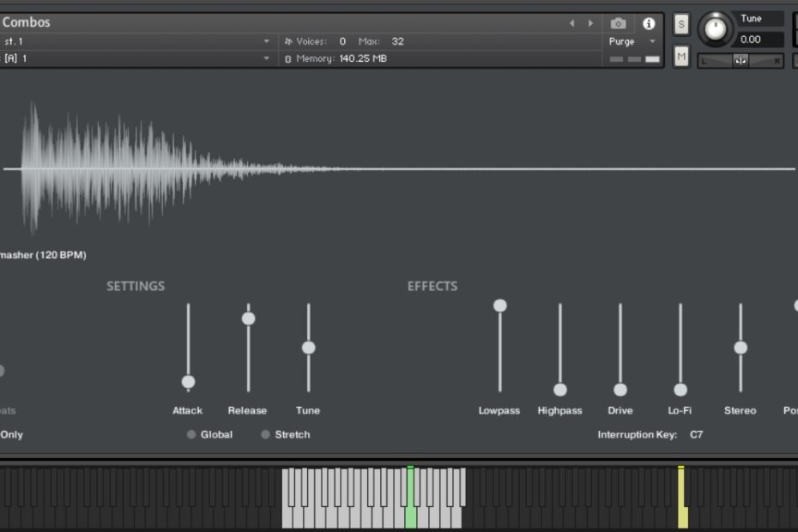Mute the instrument with the M button
Screen dimensions: 798x532
point(681,57)
